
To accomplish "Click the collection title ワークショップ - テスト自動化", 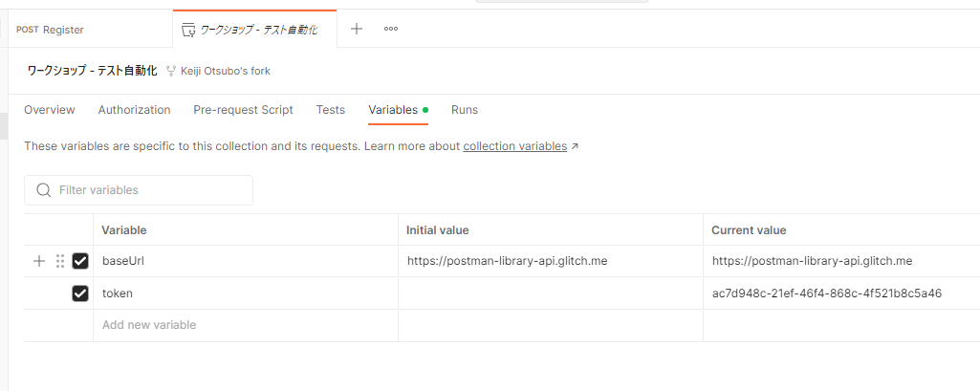I will [x=93, y=71].
